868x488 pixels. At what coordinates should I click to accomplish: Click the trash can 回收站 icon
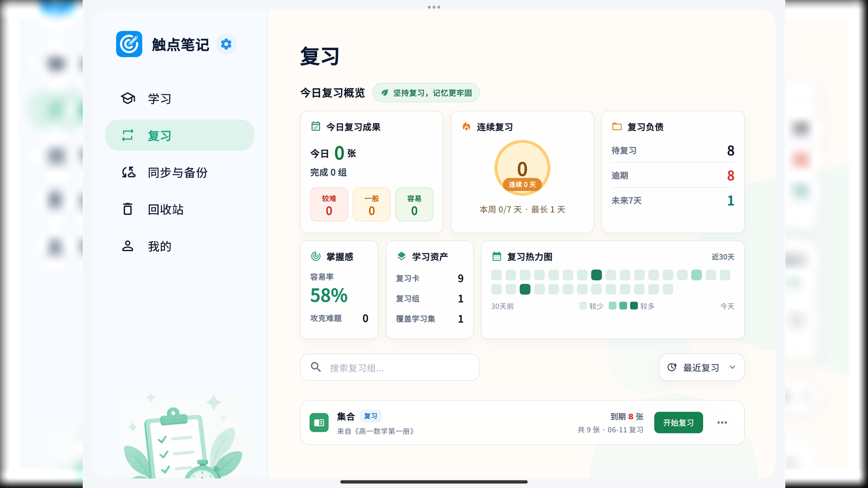coord(128,209)
